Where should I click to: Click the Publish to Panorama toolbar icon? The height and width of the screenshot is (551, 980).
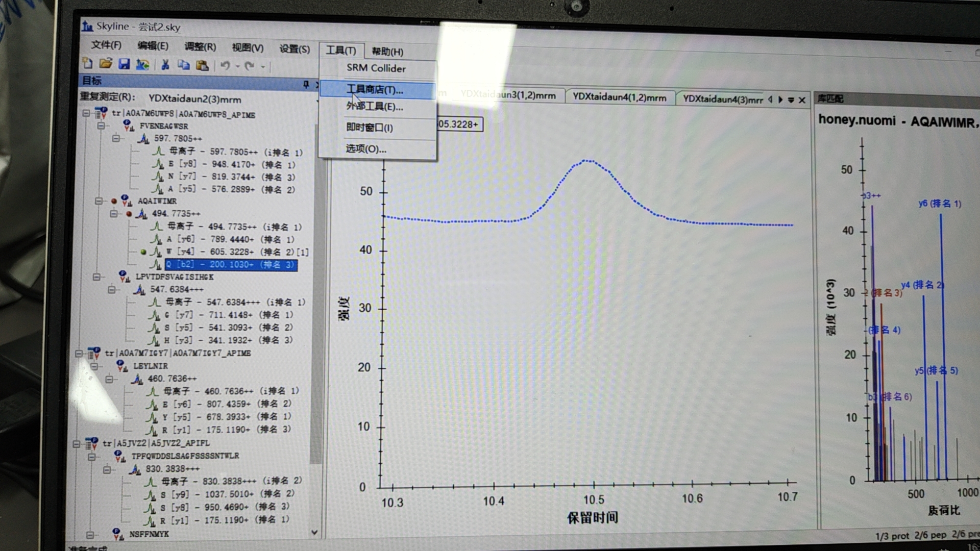click(142, 64)
